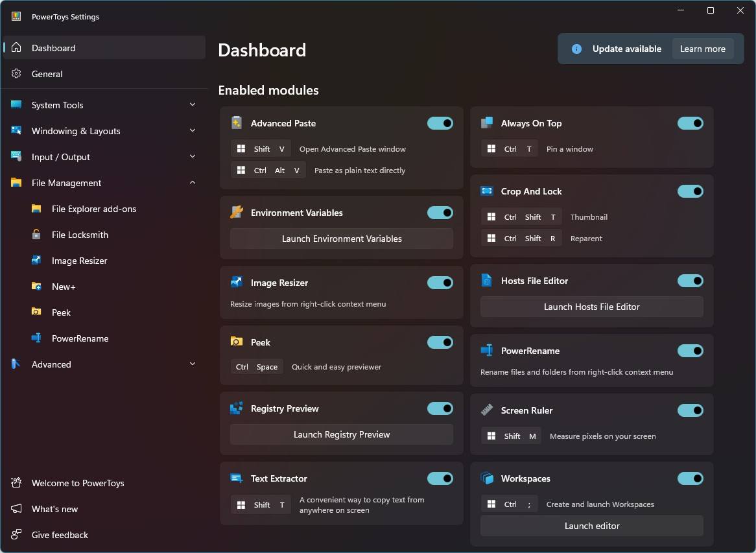Disable the Screen Ruler toggle

[691, 410]
